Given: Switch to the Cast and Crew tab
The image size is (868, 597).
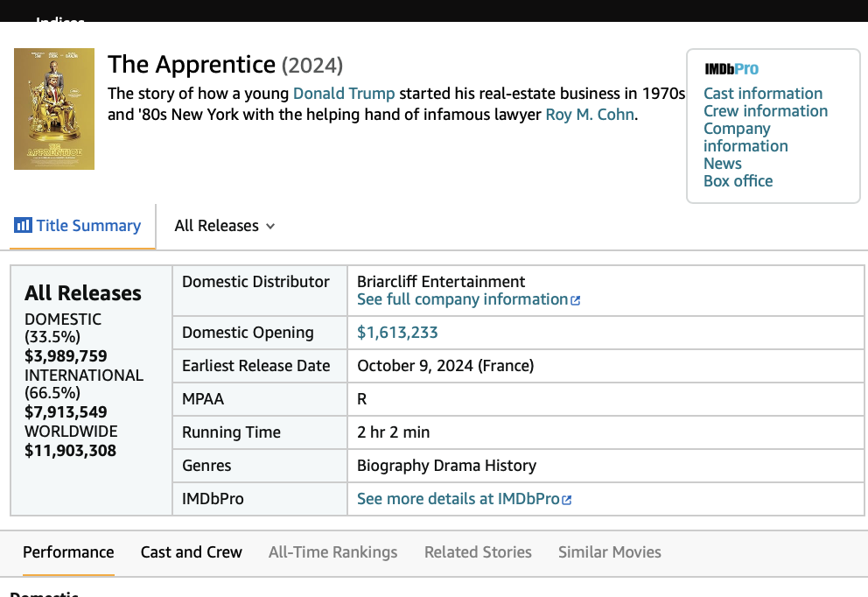Looking at the screenshot, I should [191, 552].
